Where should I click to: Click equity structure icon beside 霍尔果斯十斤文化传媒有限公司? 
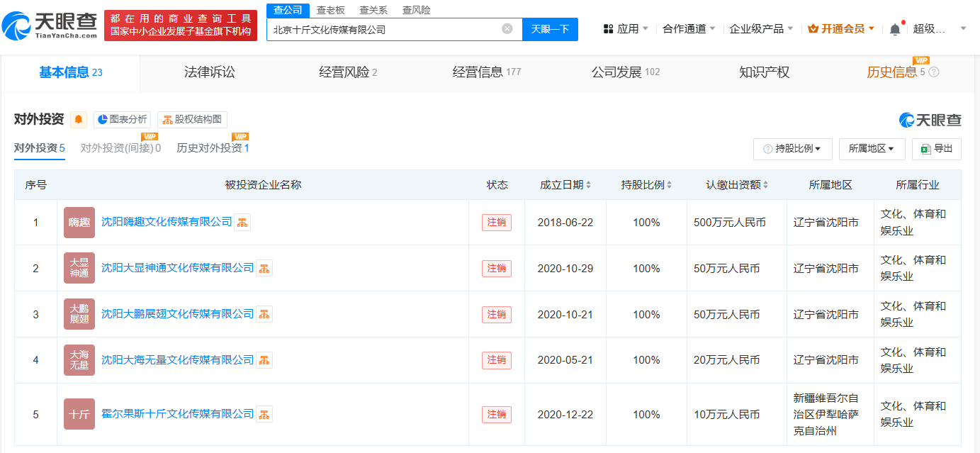point(264,414)
